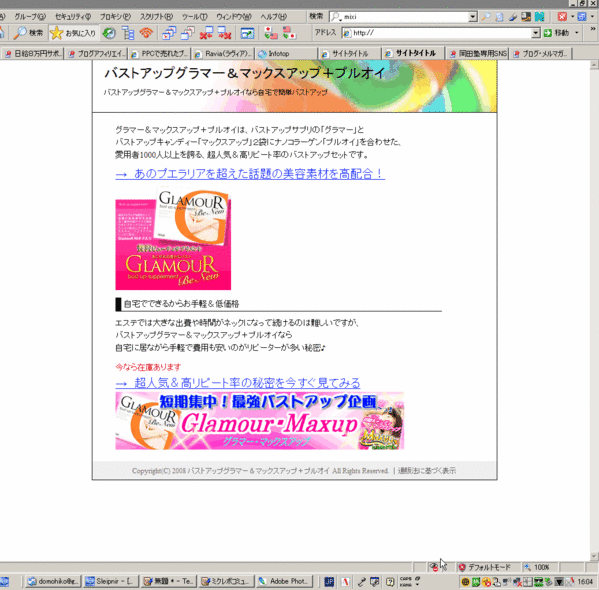The width and height of the screenshot is (599, 590).
Task: Switch to the PPCで売れたブ tab
Action: 160,54
